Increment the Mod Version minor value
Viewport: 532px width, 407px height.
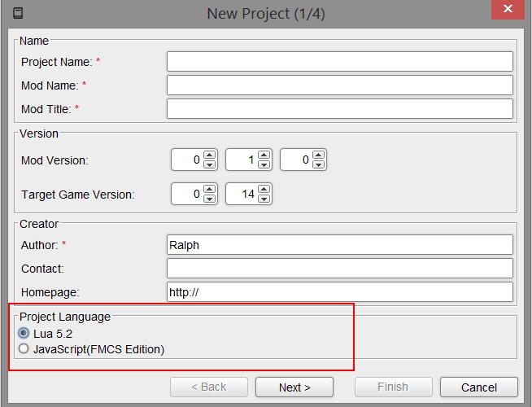point(264,155)
